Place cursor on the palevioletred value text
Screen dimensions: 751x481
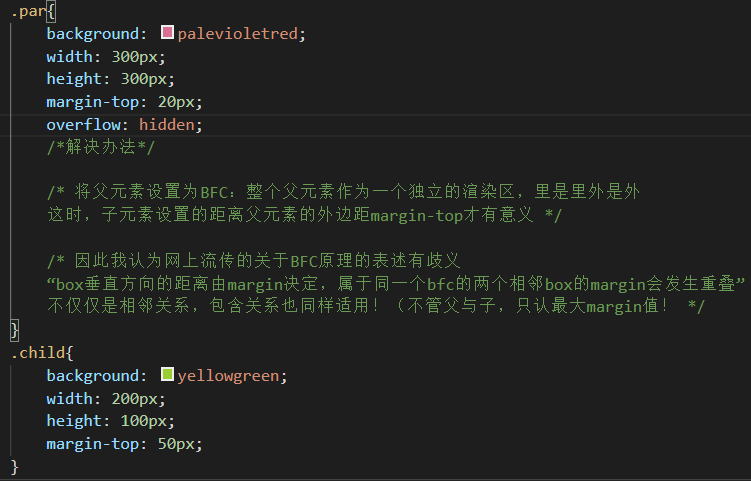(x=238, y=34)
